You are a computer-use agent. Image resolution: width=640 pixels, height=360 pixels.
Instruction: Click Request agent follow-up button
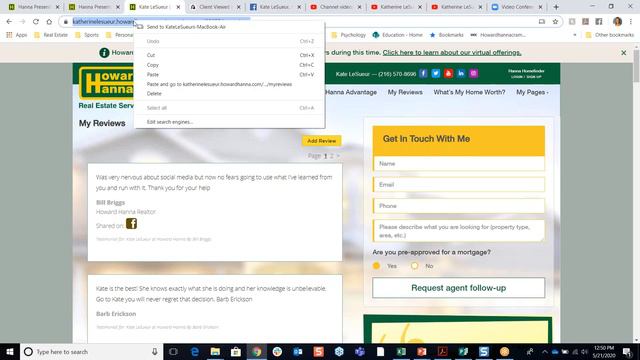click(x=458, y=288)
